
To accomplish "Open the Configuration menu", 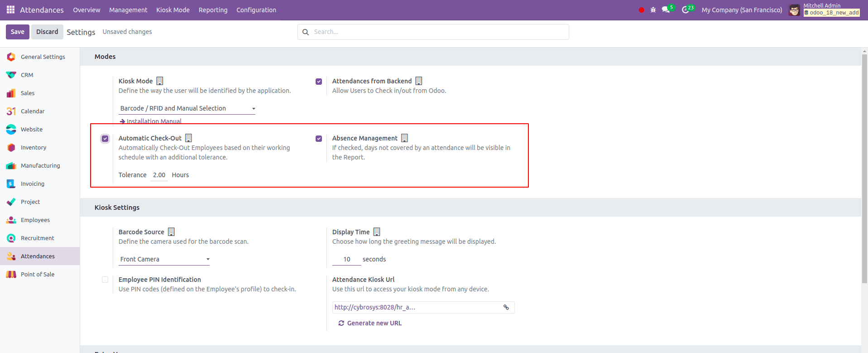I will [256, 10].
